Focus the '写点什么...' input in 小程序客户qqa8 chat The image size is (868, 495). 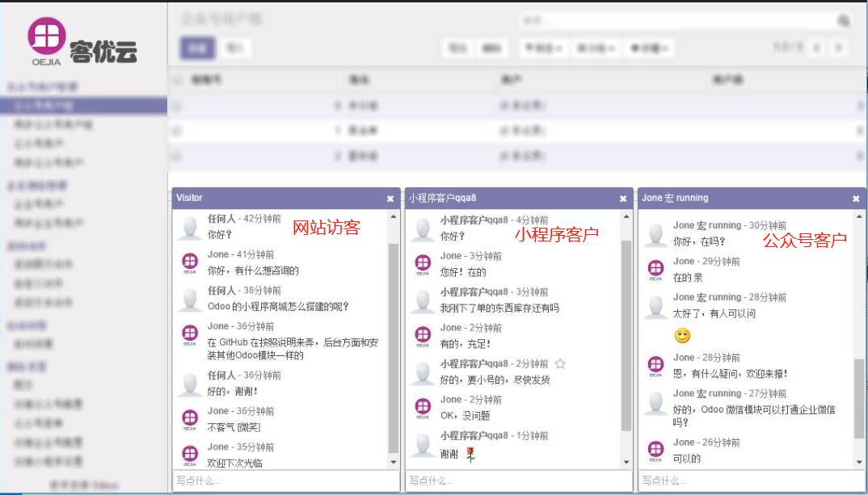coord(519,480)
